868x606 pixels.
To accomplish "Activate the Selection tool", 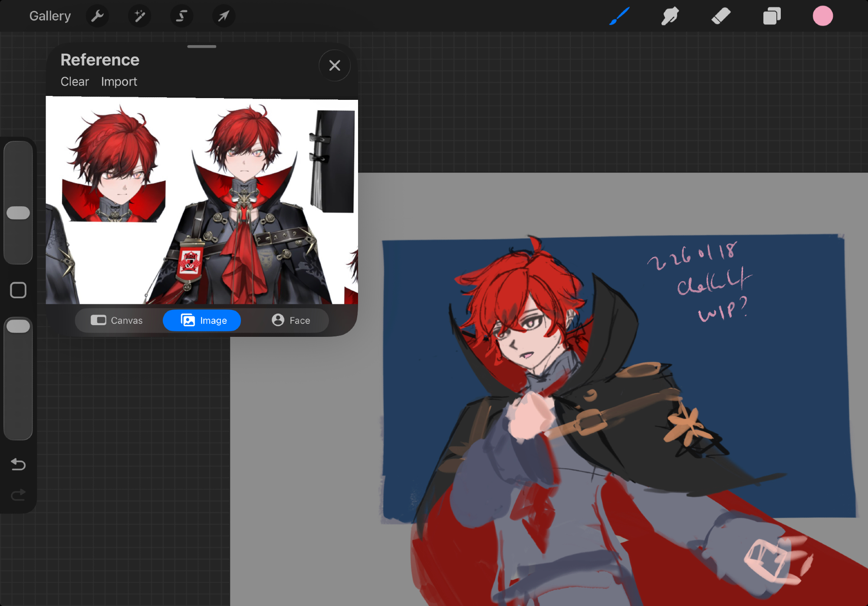I will pos(181,16).
